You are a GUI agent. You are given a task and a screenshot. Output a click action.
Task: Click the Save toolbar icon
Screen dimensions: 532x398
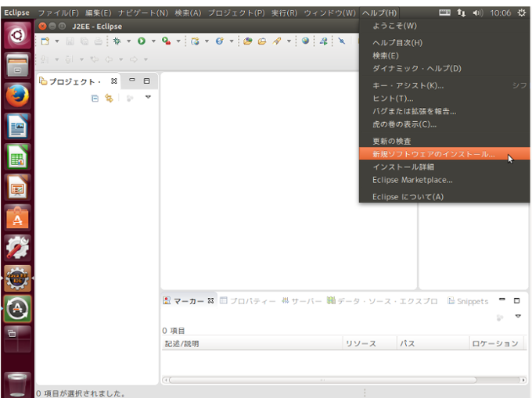point(70,41)
